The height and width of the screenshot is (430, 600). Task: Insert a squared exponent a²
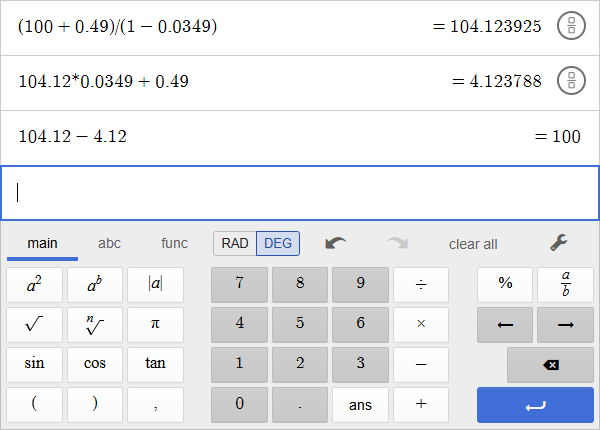[x=34, y=285]
